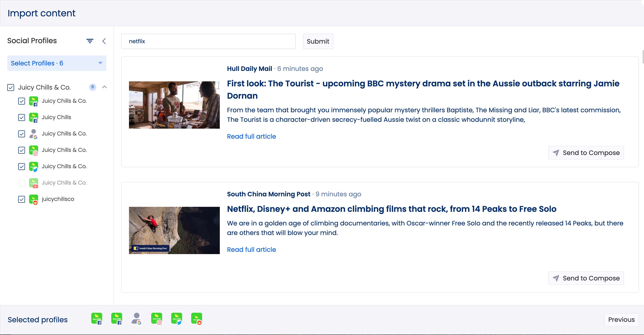Uncheck the Juicy Chills & Co. group checkbox

[x=11, y=87]
